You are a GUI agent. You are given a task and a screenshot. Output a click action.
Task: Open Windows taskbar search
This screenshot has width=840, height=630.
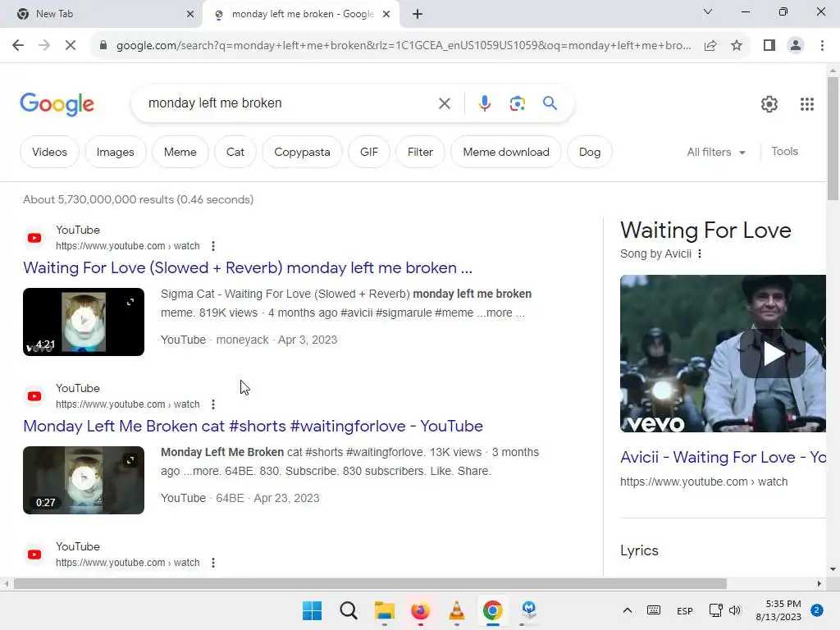[348, 610]
